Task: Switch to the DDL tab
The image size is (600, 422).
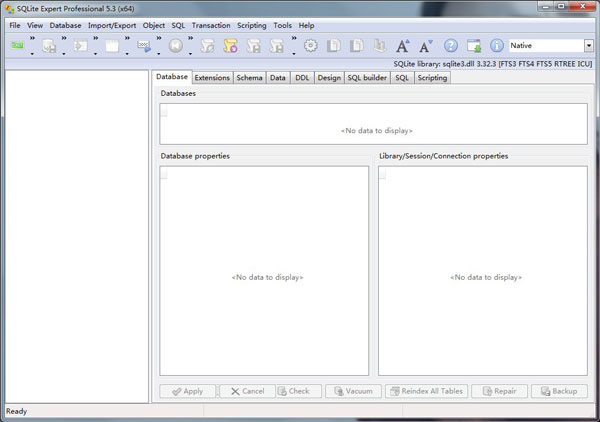Action: click(302, 78)
